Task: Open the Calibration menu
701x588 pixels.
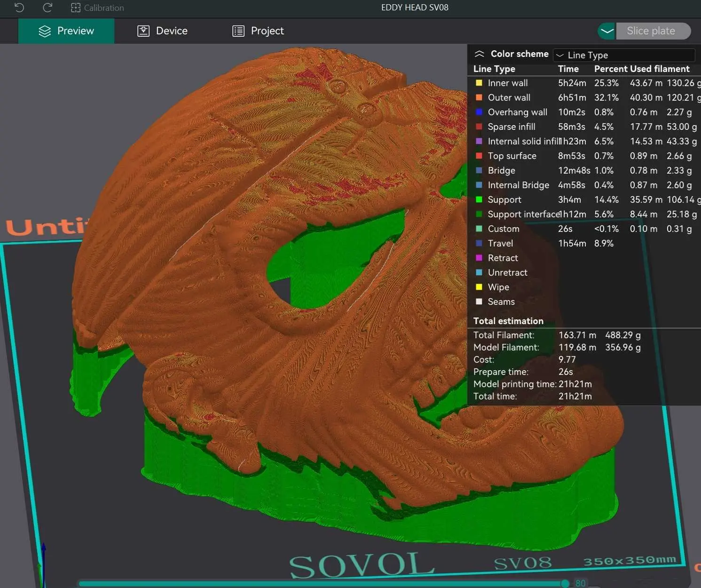Action: [x=97, y=8]
